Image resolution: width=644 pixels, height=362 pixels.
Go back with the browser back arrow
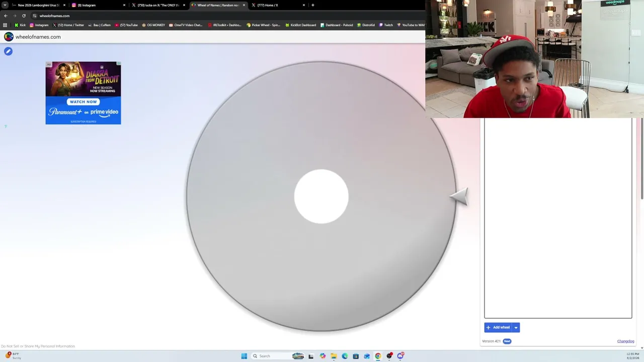coord(6,16)
